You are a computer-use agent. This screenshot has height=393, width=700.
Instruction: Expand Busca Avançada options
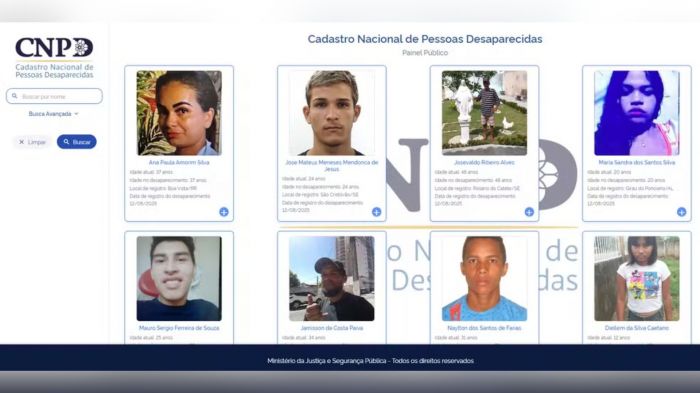[54, 114]
